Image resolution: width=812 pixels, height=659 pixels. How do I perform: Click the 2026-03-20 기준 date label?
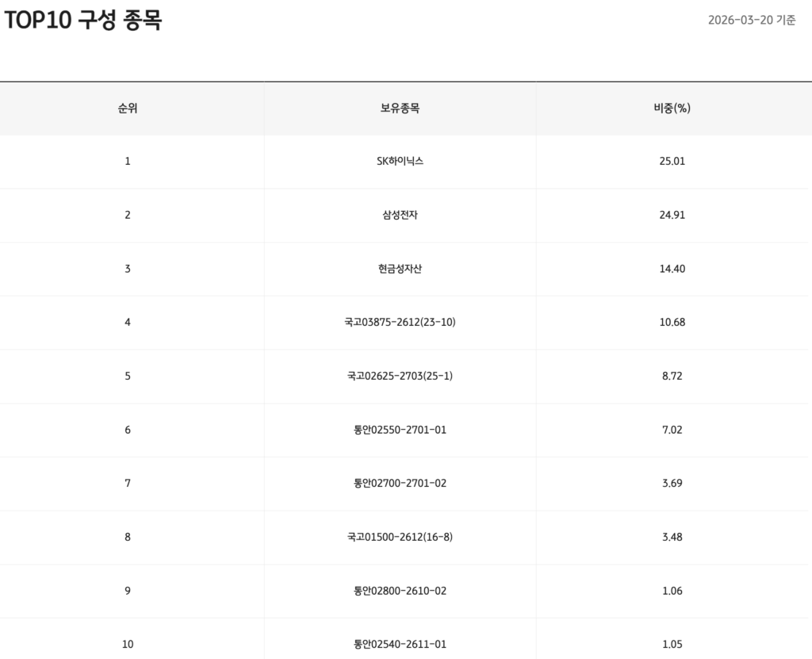(752, 20)
